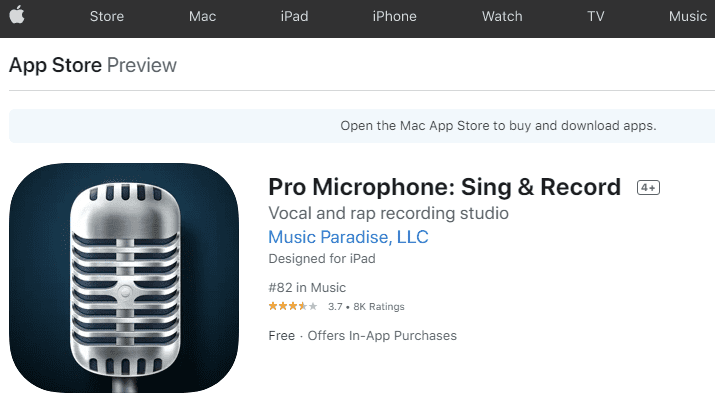Click the Designed for iPad label
Image resolution: width=715 pixels, height=420 pixels.
click(322, 259)
